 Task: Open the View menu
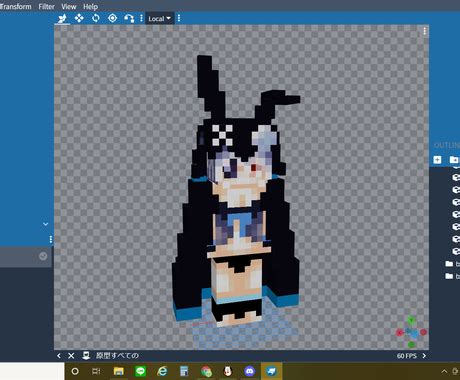point(69,6)
